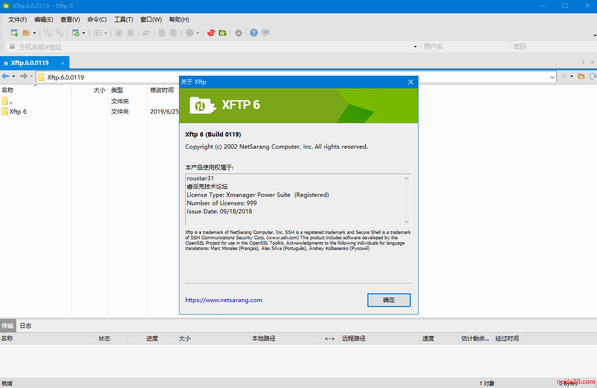Image resolution: width=597 pixels, height=388 pixels.
Task: Click the refresh icon beside path bar
Action: pyautogui.click(x=593, y=77)
